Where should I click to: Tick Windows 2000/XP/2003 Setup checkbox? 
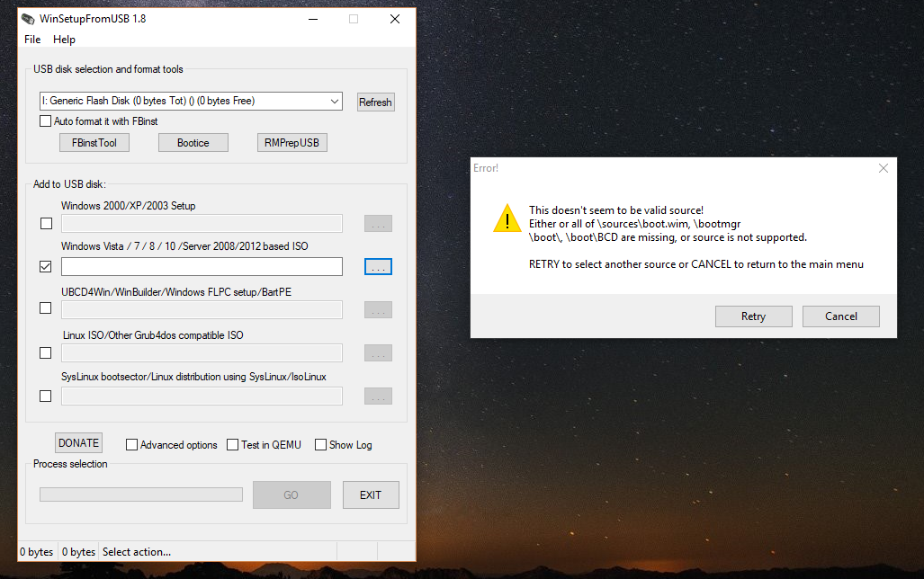pyautogui.click(x=46, y=224)
